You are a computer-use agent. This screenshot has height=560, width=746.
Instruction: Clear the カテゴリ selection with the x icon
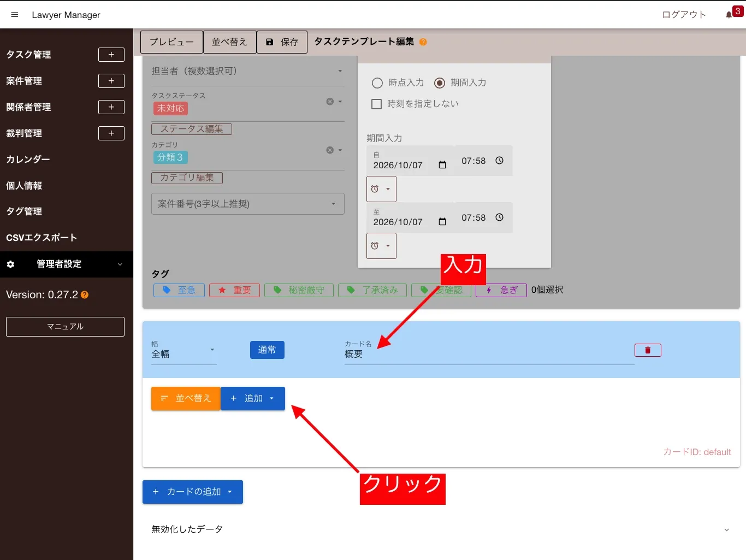tap(330, 150)
